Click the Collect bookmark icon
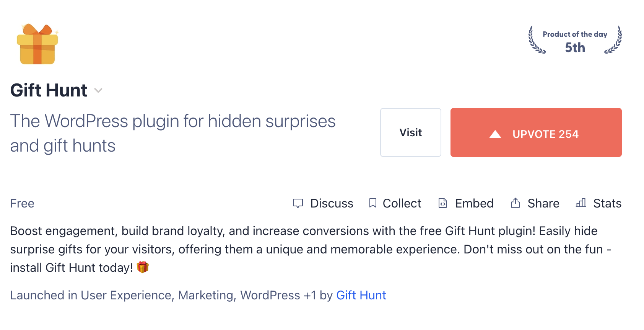644x330 pixels. [x=372, y=203]
